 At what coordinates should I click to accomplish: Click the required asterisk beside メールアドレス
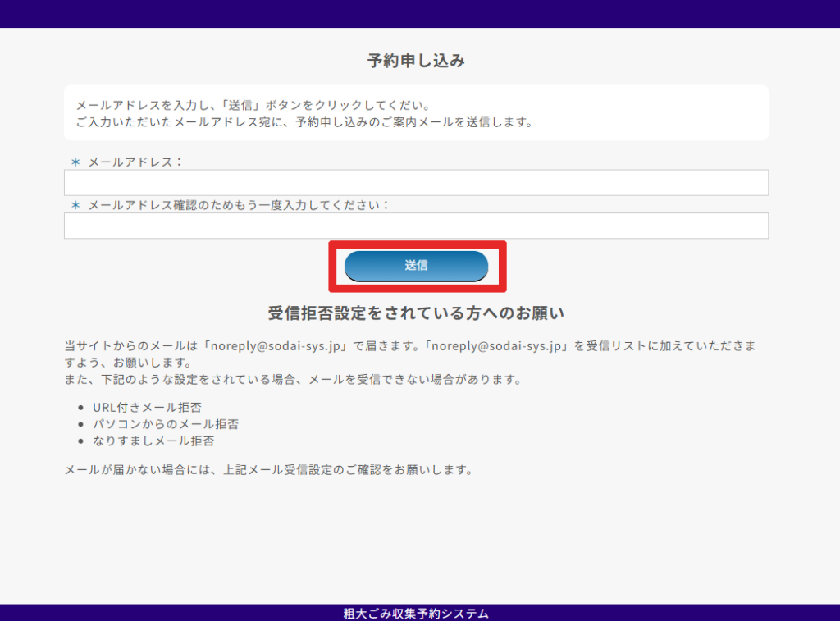pyautogui.click(x=75, y=162)
